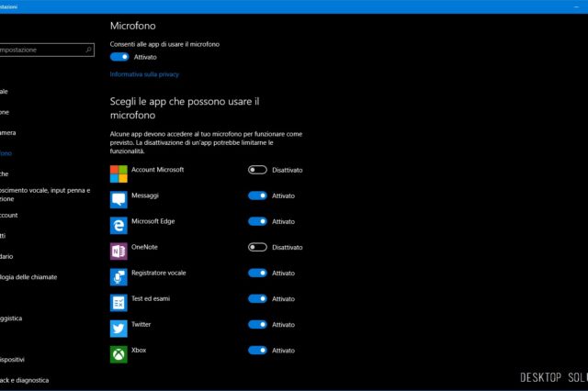This screenshot has width=588, height=391.
Task: Enable microphone for Account Microsoft
Action: click(257, 170)
